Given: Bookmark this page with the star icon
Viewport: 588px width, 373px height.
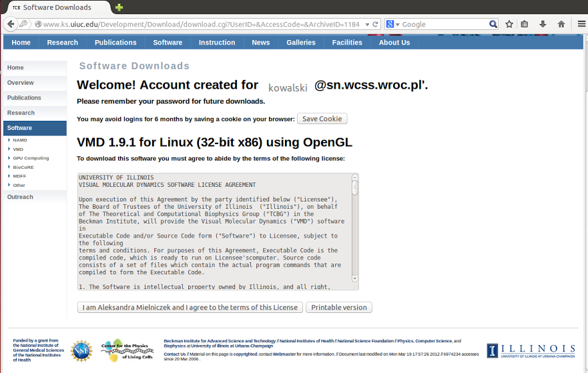Looking at the screenshot, I should click(509, 24).
